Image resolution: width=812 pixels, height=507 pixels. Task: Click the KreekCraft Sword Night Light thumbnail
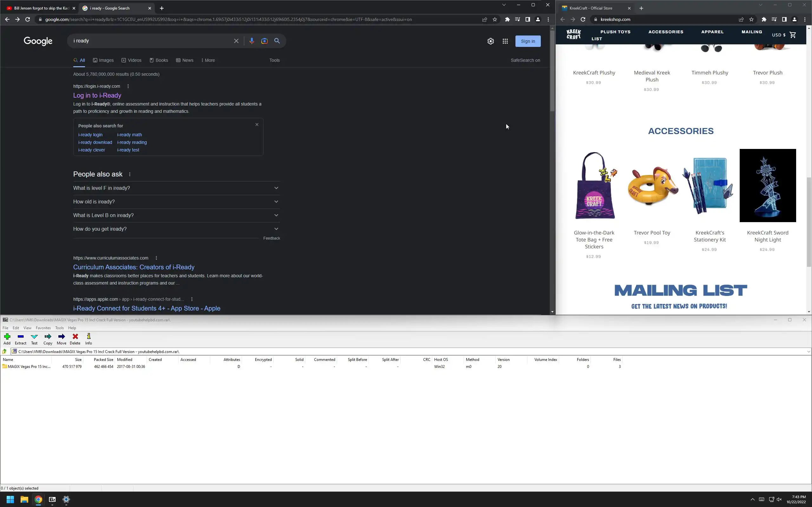point(767,185)
